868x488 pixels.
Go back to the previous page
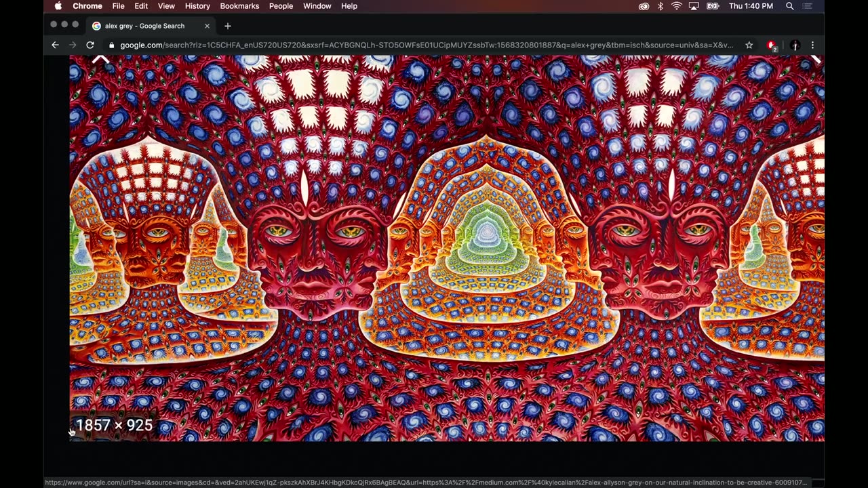pos(55,45)
